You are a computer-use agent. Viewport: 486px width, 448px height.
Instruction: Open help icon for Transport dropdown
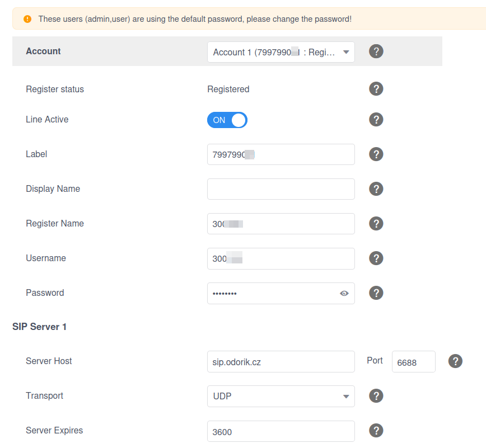point(376,396)
